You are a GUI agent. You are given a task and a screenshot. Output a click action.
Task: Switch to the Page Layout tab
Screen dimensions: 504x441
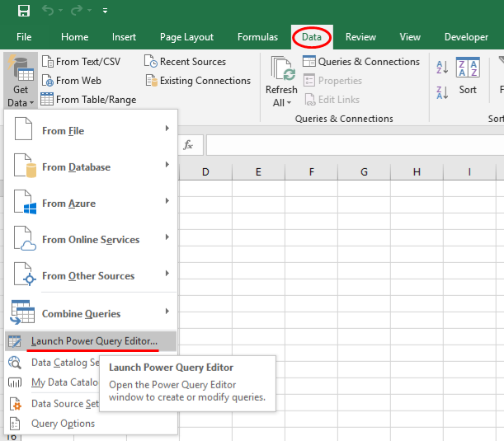pyautogui.click(x=186, y=37)
